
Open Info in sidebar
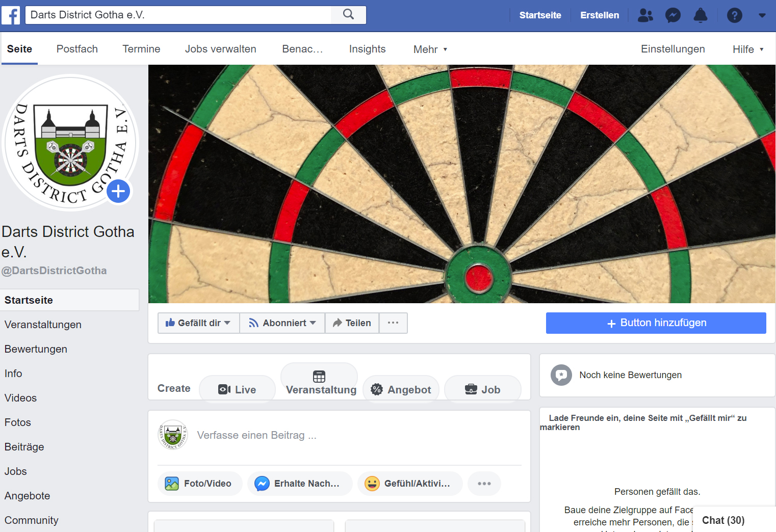[13, 374]
